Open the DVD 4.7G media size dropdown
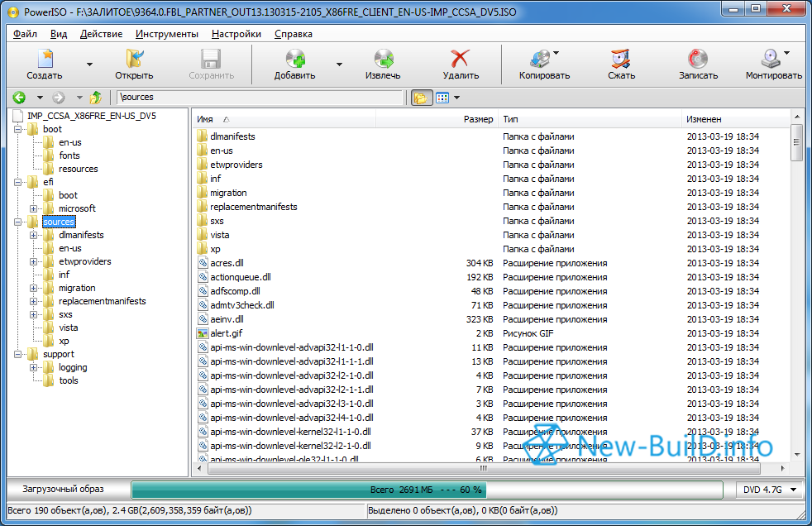Image resolution: width=812 pixels, height=526 pixels. click(x=793, y=490)
